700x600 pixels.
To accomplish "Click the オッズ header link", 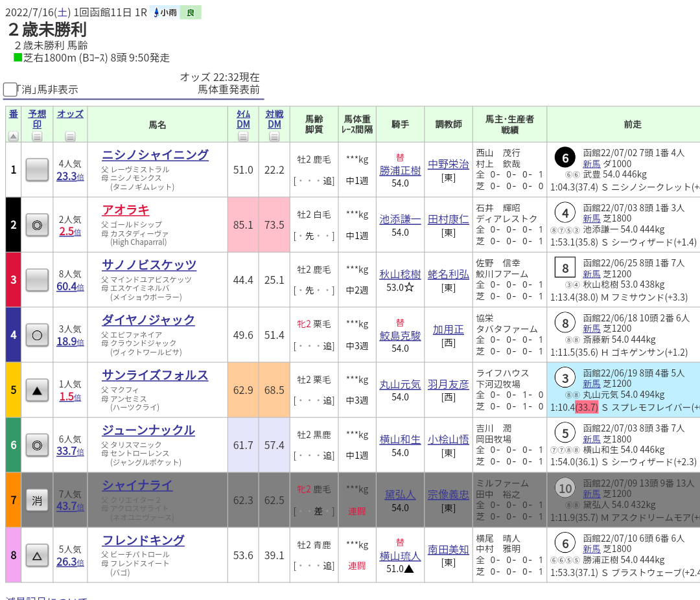I will point(70,114).
